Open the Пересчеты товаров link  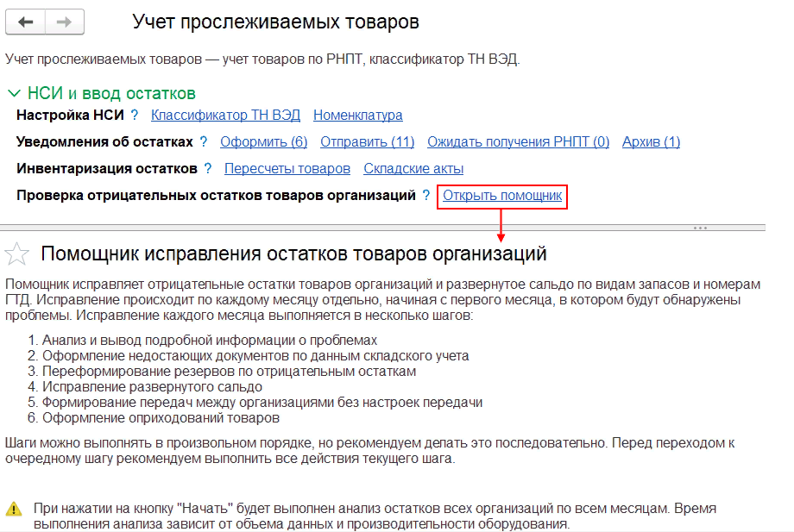click(x=287, y=169)
